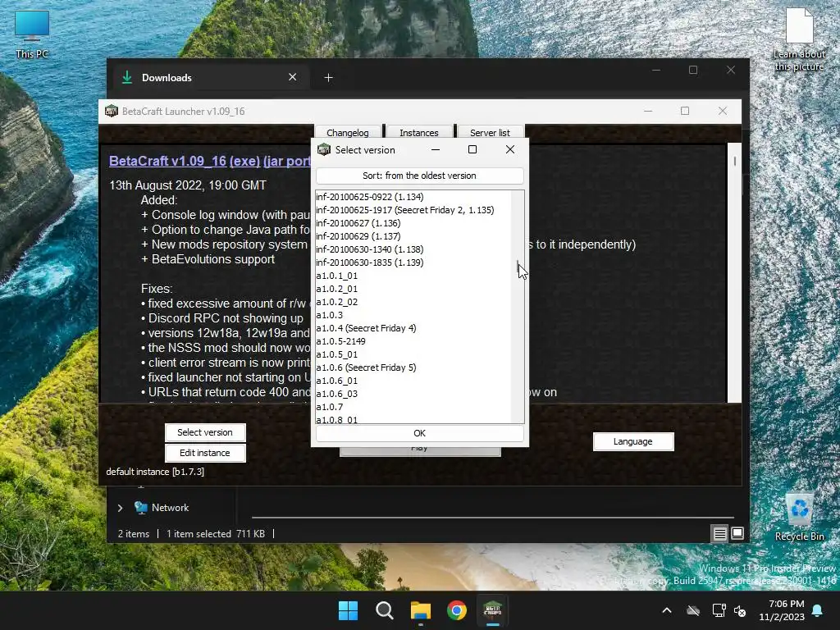Select version a1.0.7
840x630 pixels.
(x=413, y=407)
